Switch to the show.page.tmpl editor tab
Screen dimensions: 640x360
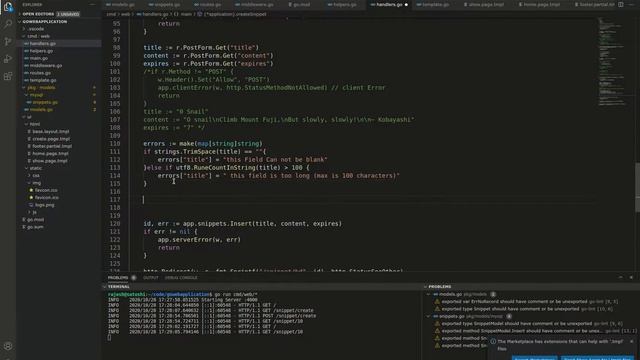[484, 5]
